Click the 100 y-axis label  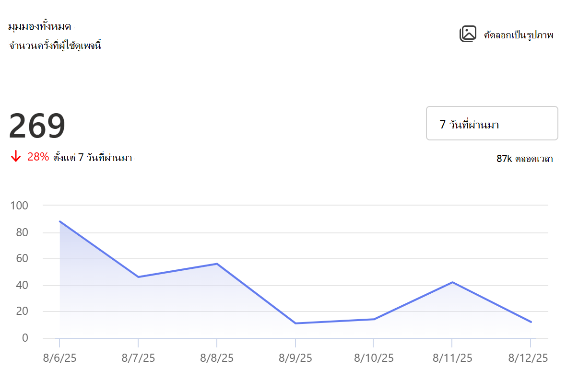pos(19,206)
